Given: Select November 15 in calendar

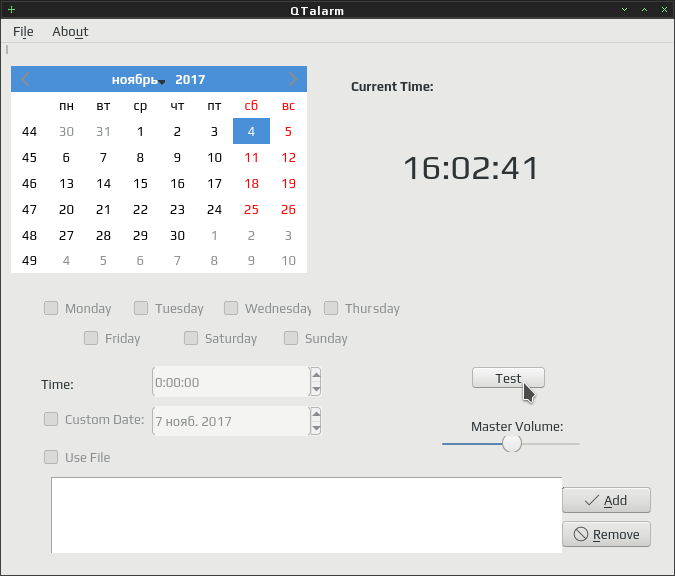Looking at the screenshot, I should [x=140, y=184].
